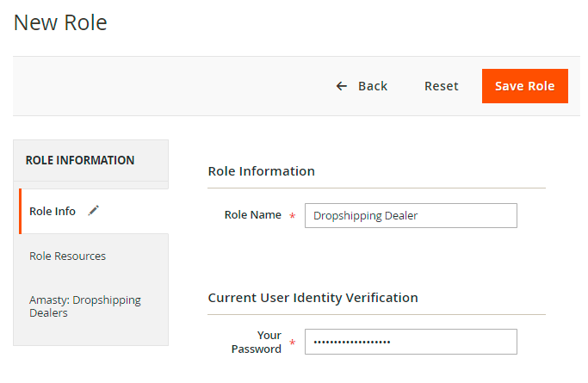Viewport: 588px width, 383px height.
Task: Click the New Role page title
Action: (x=60, y=22)
